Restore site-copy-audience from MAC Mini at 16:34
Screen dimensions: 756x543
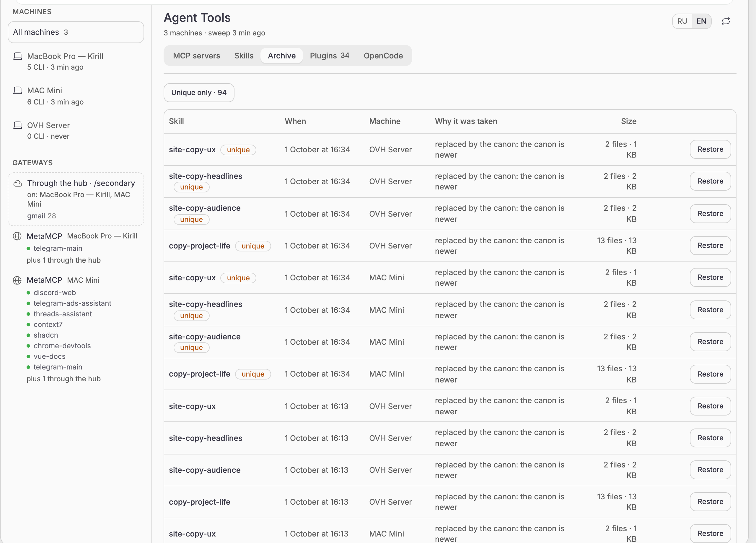(710, 342)
